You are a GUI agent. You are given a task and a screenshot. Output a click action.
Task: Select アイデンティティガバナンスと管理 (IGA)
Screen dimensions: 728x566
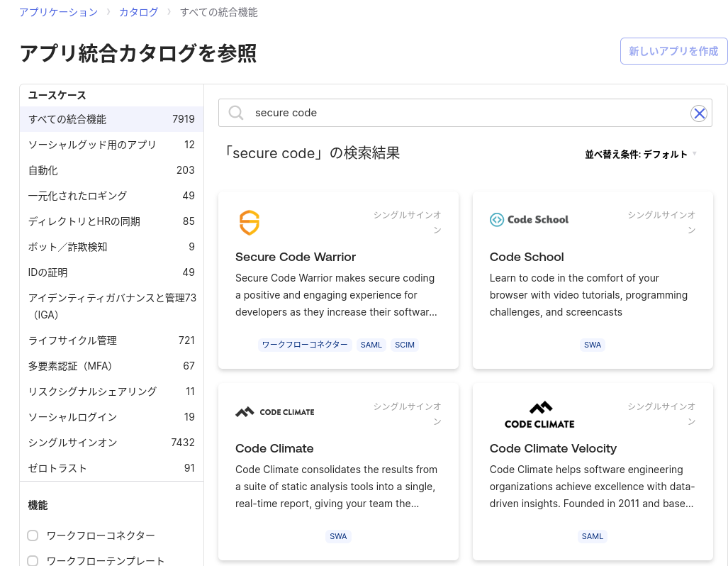click(x=111, y=306)
